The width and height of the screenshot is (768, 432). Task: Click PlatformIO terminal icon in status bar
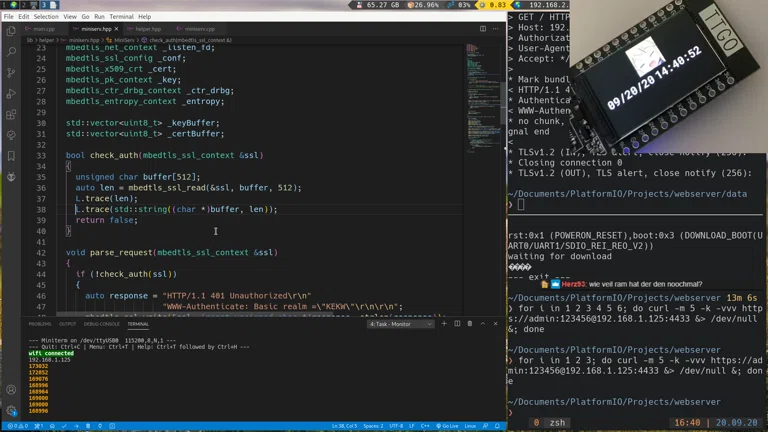(x=112, y=426)
